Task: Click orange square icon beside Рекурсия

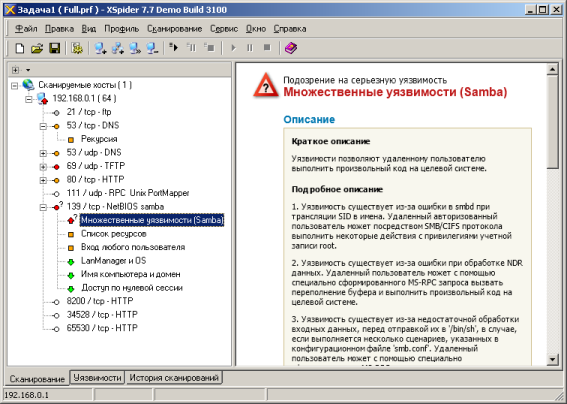Action: (x=71, y=139)
